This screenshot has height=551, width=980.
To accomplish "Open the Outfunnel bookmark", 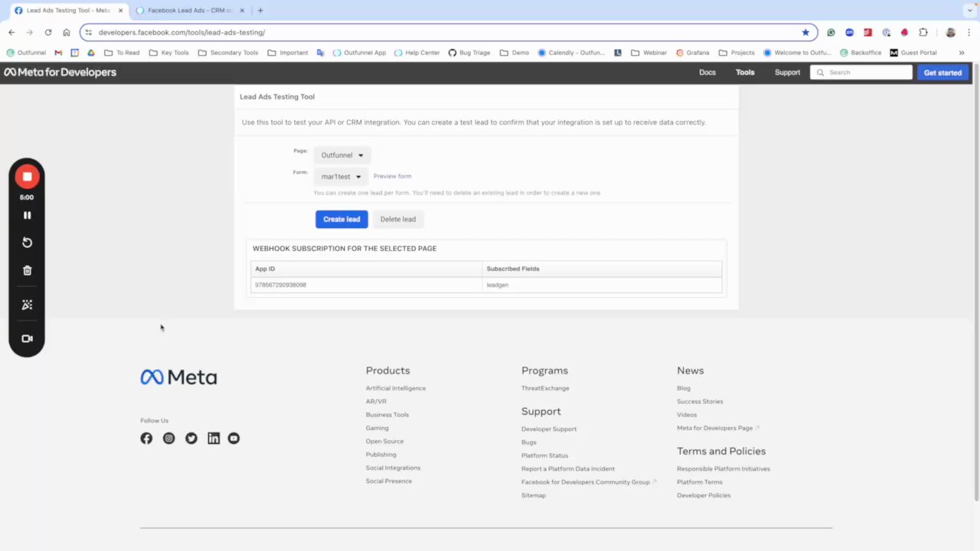I will [x=27, y=53].
